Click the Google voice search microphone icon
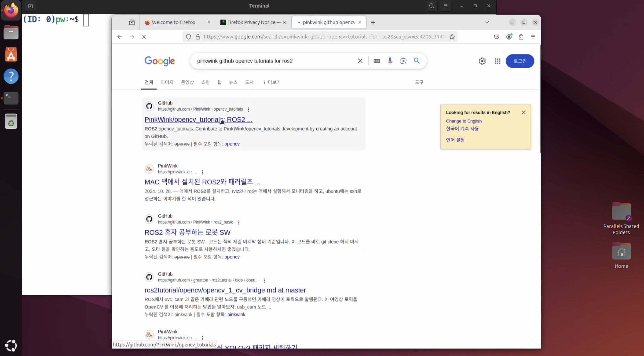Image resolution: width=644 pixels, height=356 pixels. pyautogui.click(x=390, y=61)
